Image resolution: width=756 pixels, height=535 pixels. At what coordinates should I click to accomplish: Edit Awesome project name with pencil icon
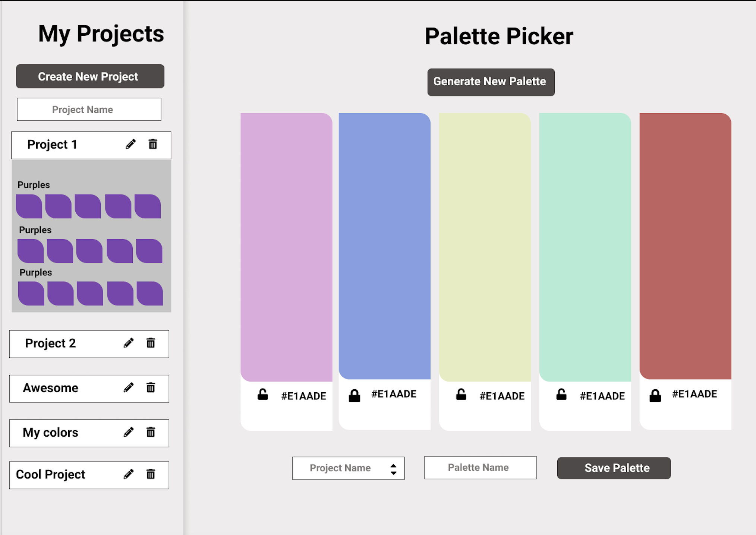point(129,388)
